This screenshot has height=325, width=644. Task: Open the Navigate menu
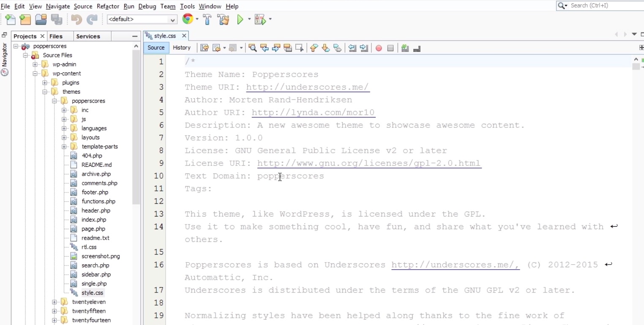58,6
